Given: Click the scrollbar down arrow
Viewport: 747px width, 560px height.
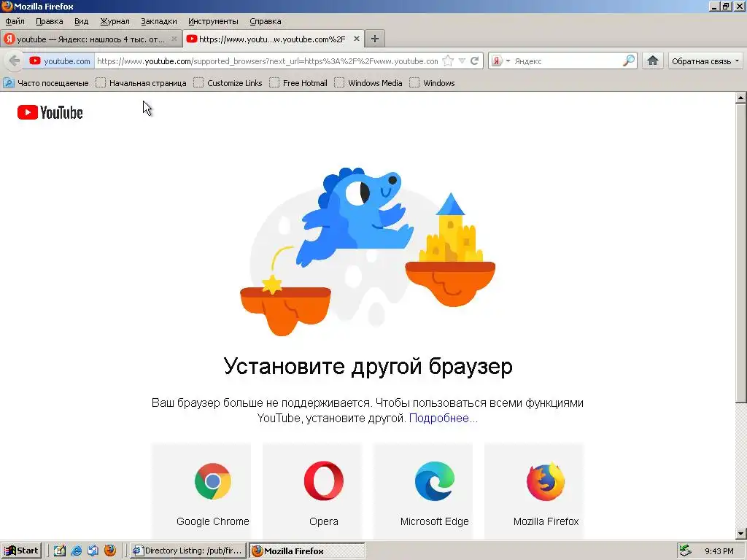Looking at the screenshot, I should [741, 534].
